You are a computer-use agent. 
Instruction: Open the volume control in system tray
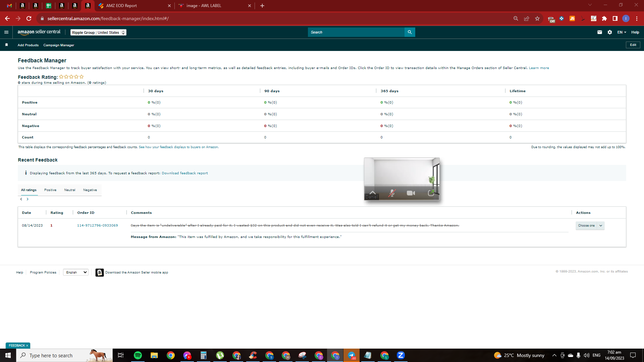point(587,355)
